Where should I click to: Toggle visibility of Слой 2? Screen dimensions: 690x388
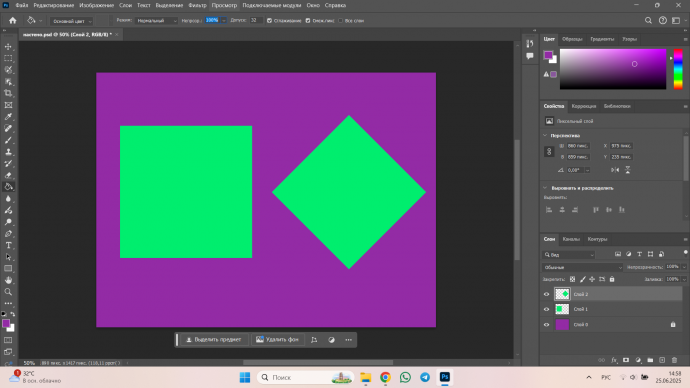point(547,294)
